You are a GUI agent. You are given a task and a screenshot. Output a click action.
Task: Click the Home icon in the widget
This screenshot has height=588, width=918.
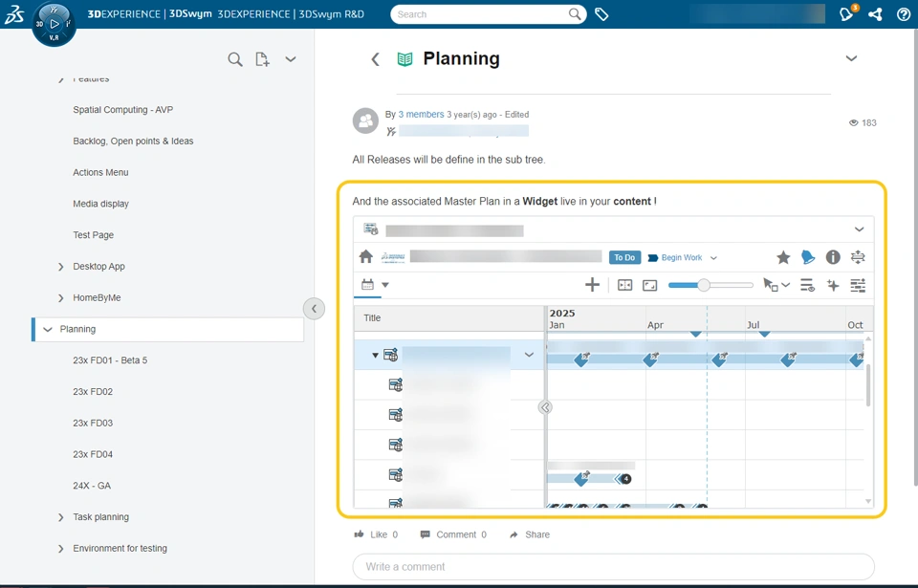pos(366,257)
